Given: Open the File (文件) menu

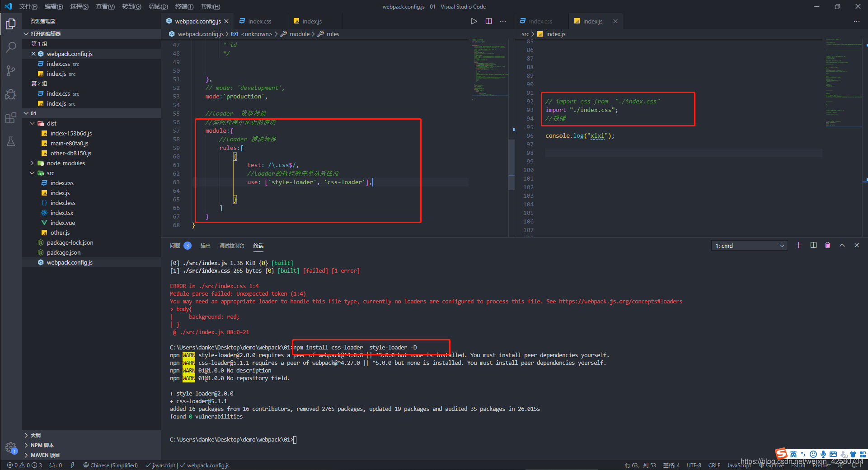Looking at the screenshot, I should coord(28,6).
